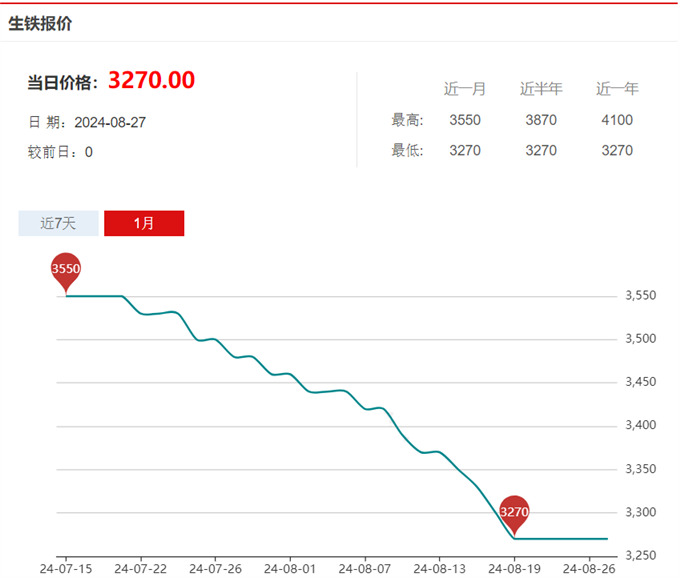This screenshot has height=577, width=680.
Task: Click the 3,500 y-axis label
Action: coord(640,339)
